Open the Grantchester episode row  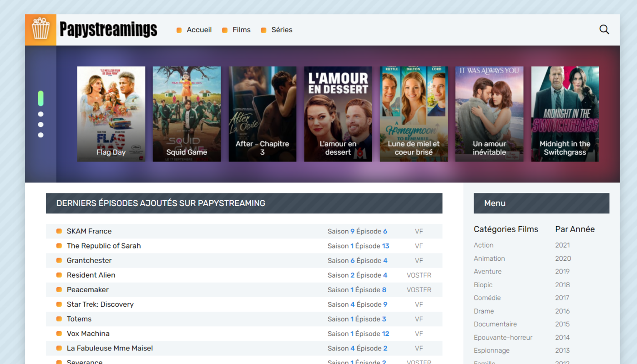coord(244,260)
